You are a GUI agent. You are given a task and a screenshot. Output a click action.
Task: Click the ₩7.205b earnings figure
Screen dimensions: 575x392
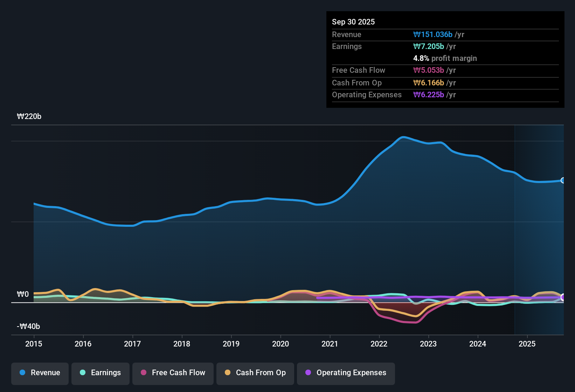(428, 46)
